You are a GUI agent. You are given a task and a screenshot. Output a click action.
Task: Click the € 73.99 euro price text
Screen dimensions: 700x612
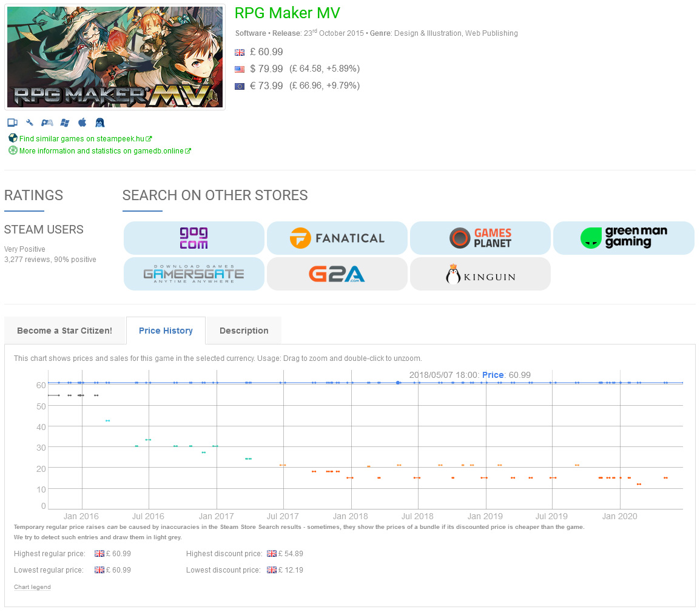266,86
